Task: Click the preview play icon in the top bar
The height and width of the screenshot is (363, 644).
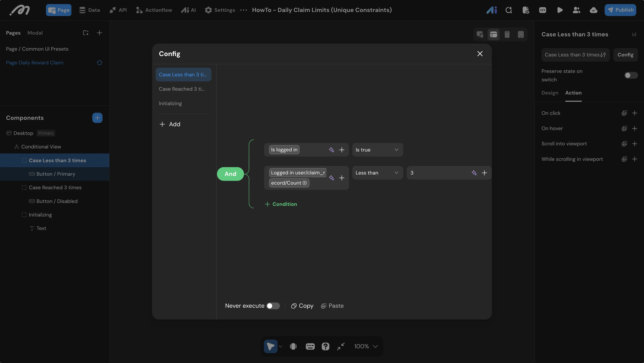Action: click(x=560, y=10)
